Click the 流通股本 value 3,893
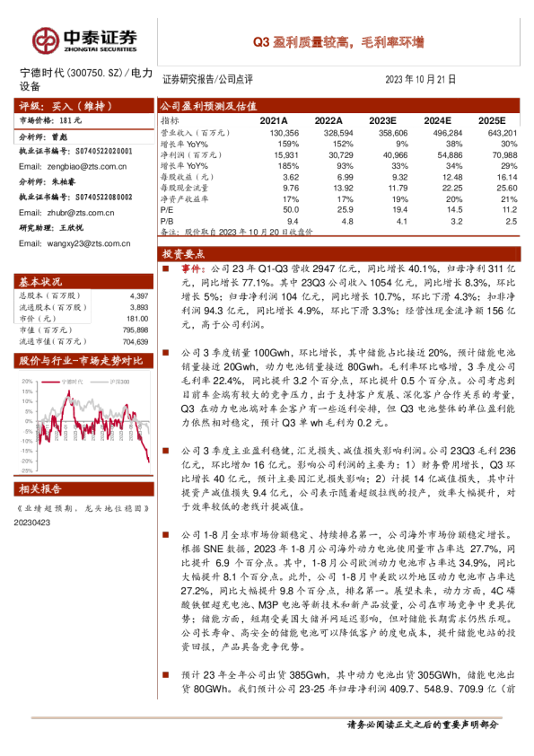Image resolution: width=534 pixels, height=756 pixels. click(x=139, y=308)
